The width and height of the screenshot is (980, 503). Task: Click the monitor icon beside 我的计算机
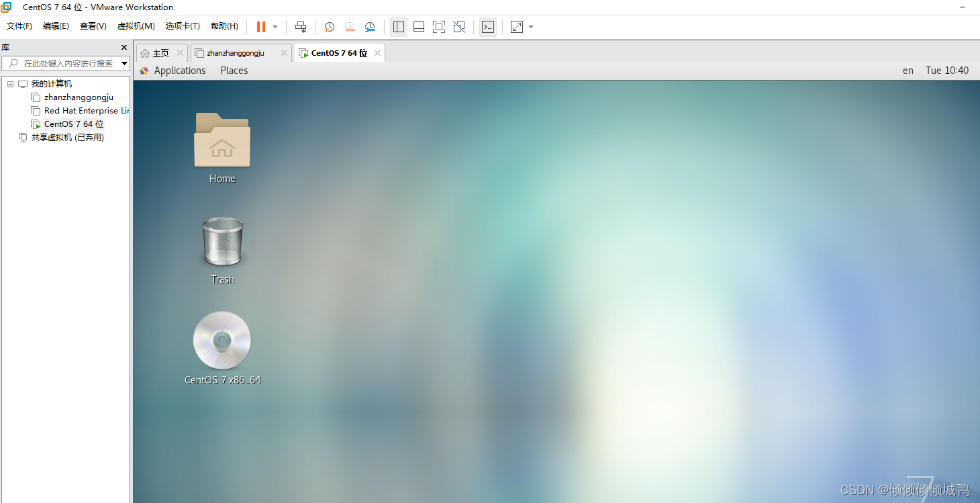[x=23, y=84]
